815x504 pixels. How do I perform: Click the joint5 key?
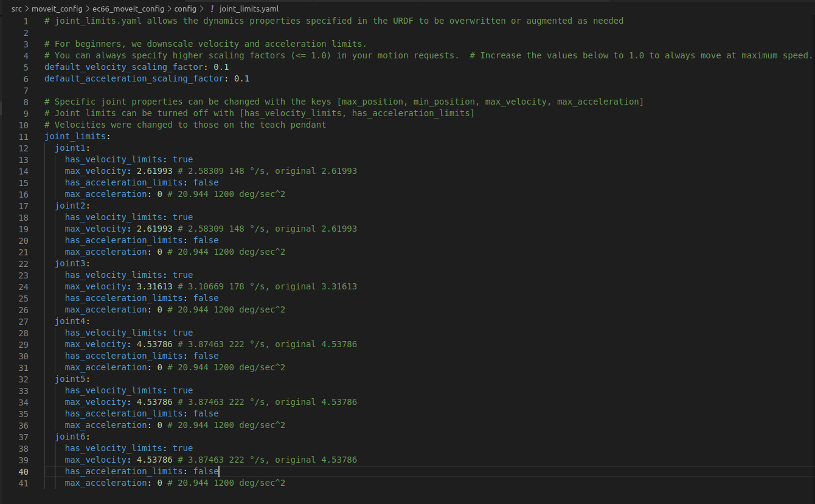point(70,379)
